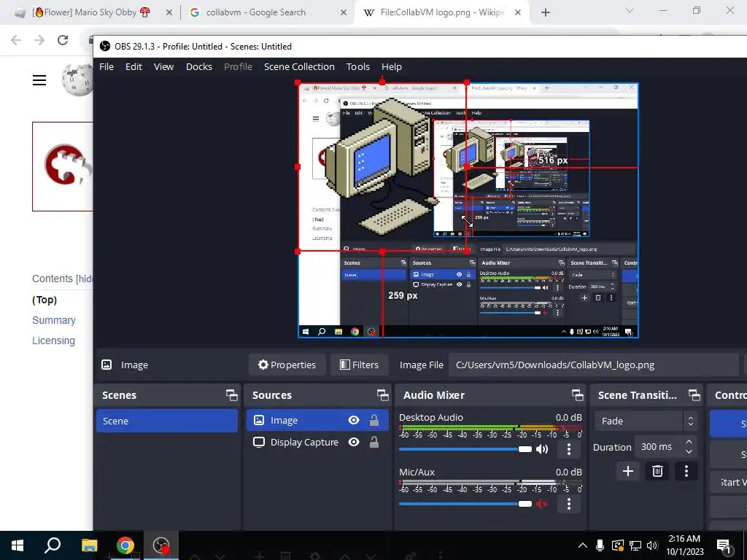Open Filters for the Image source
Screen dimensions: 747x560
359,365
